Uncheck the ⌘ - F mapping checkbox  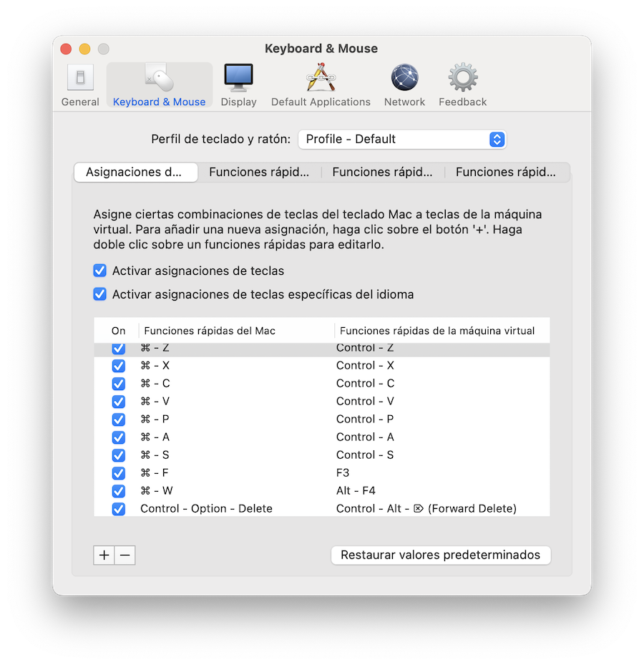(119, 473)
